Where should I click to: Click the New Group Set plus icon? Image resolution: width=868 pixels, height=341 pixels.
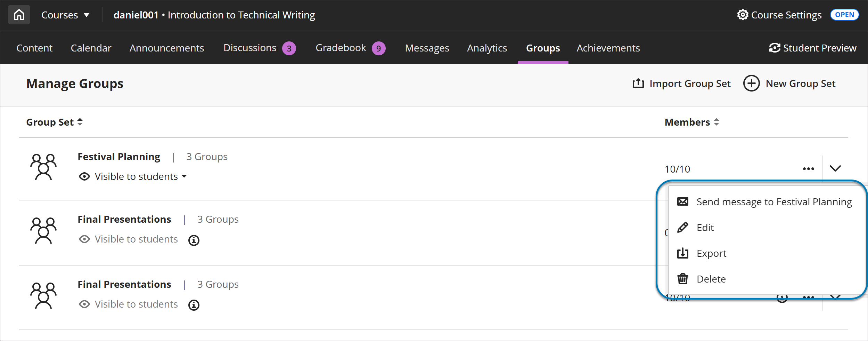click(x=751, y=83)
